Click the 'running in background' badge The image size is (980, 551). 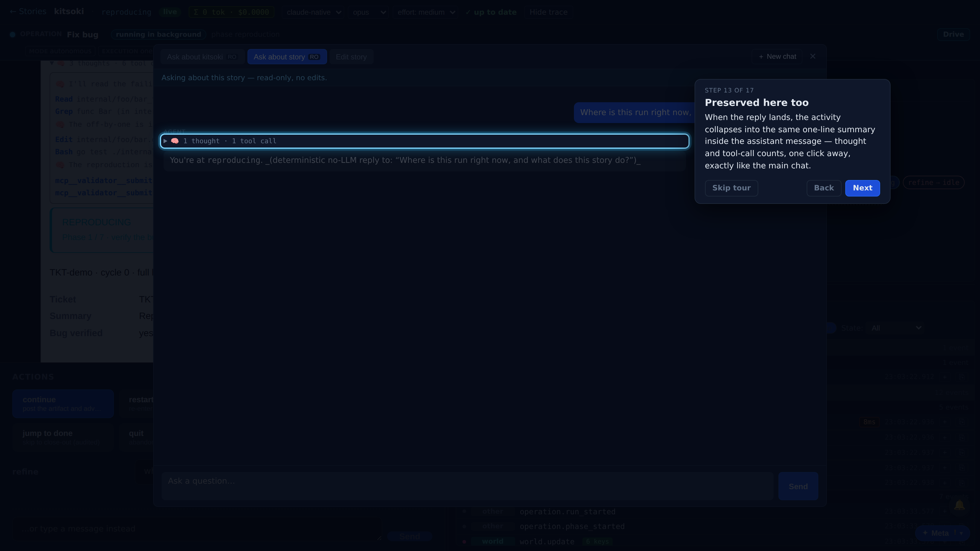click(158, 34)
